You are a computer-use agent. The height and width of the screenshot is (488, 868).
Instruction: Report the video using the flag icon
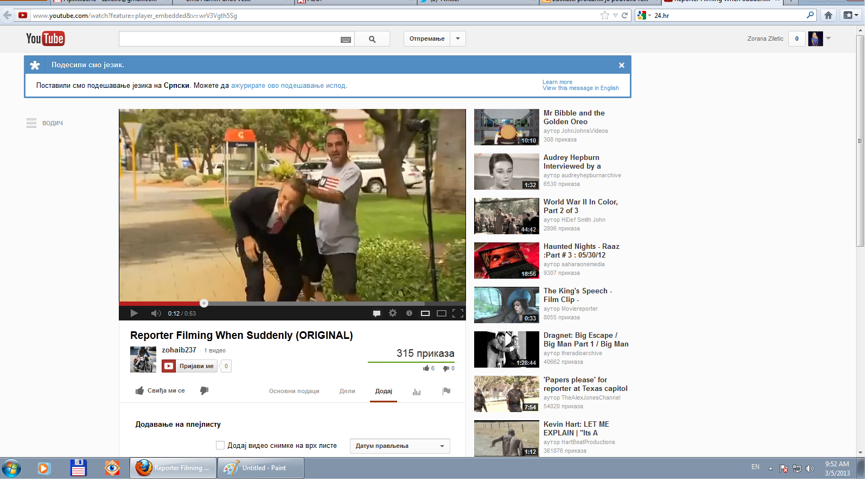446,391
